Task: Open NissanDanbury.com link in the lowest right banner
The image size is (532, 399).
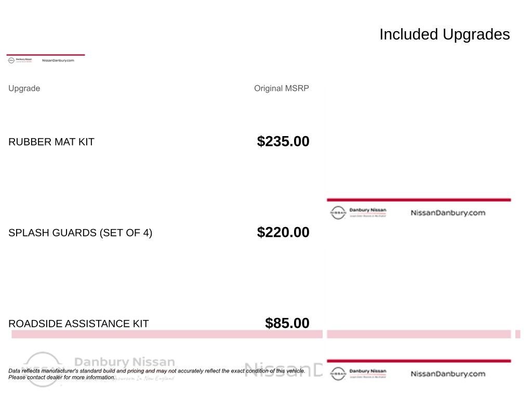Action: pos(448,374)
